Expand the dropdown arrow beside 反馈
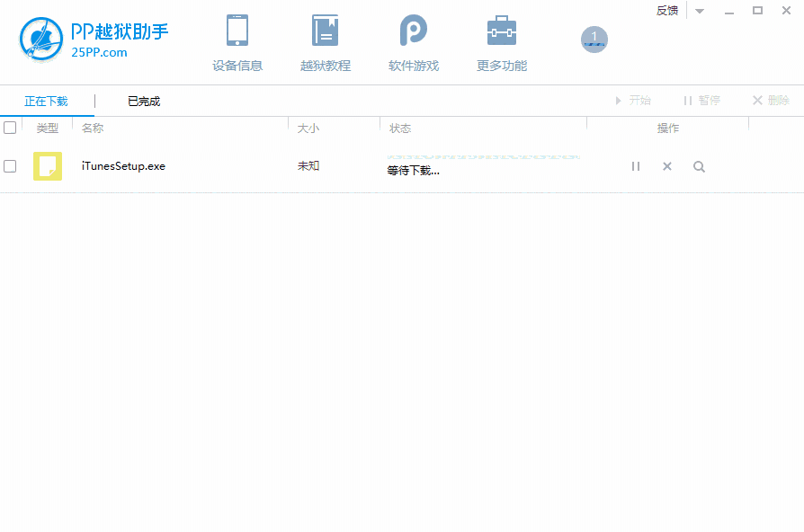This screenshot has height=532, width=804. (698, 10)
